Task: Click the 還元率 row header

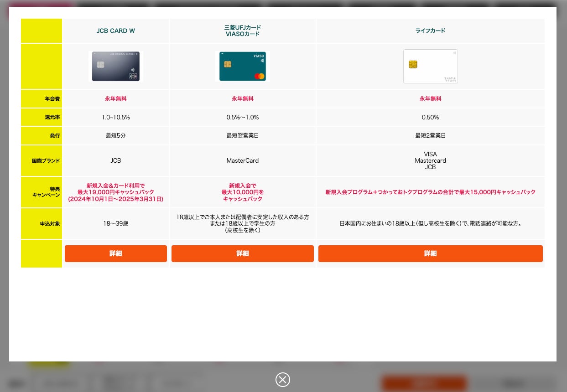Action: click(42, 117)
